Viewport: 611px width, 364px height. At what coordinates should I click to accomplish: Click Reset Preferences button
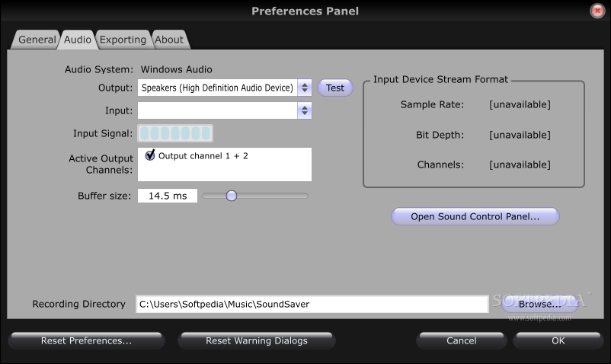point(87,340)
